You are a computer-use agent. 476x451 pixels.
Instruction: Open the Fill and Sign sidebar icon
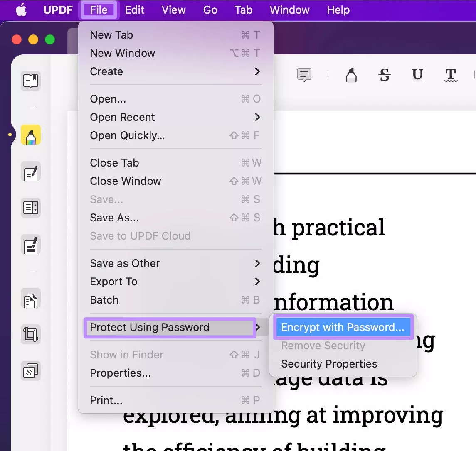(x=31, y=245)
